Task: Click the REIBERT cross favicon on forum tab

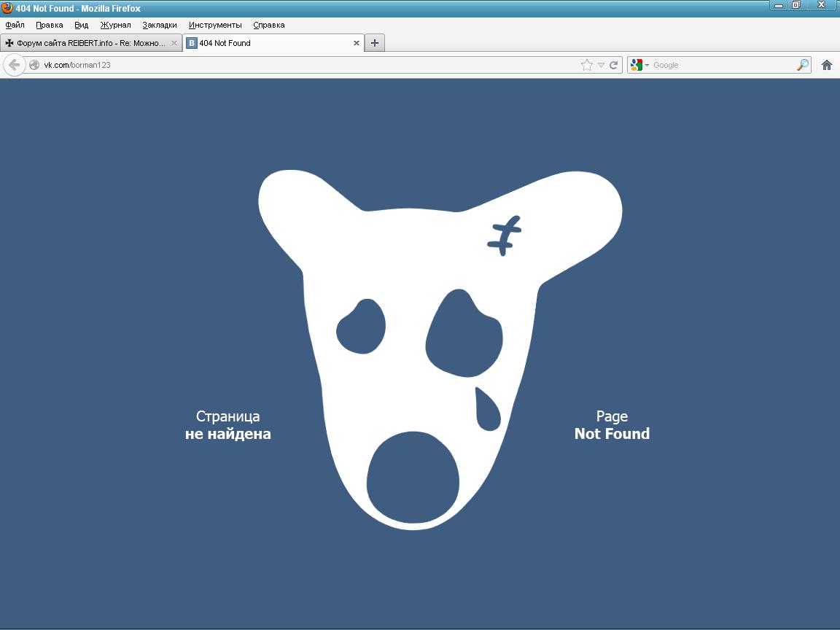Action: pos(9,43)
